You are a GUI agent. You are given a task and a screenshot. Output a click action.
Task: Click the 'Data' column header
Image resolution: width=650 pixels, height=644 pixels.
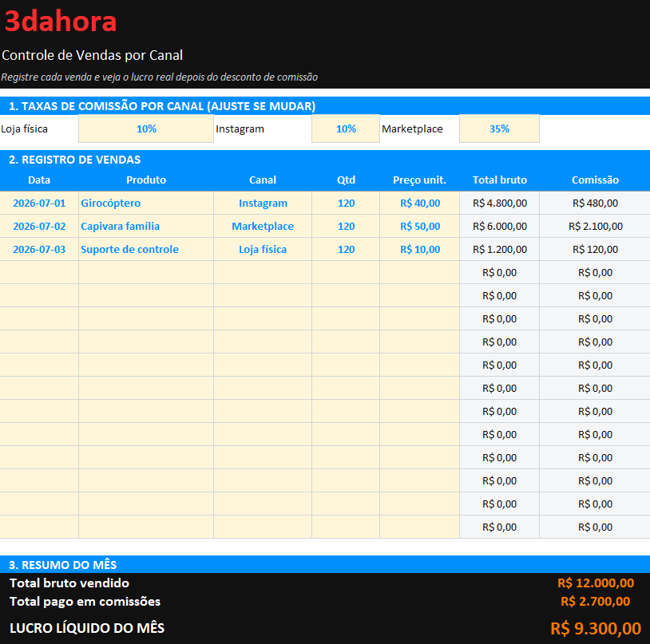point(39,180)
